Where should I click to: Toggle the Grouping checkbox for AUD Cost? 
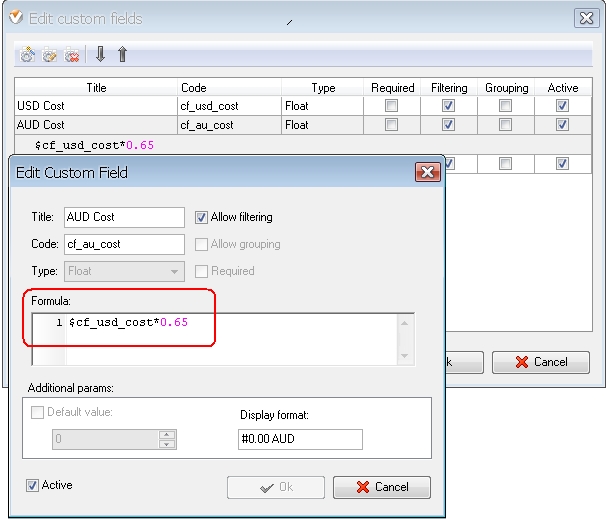(x=506, y=125)
